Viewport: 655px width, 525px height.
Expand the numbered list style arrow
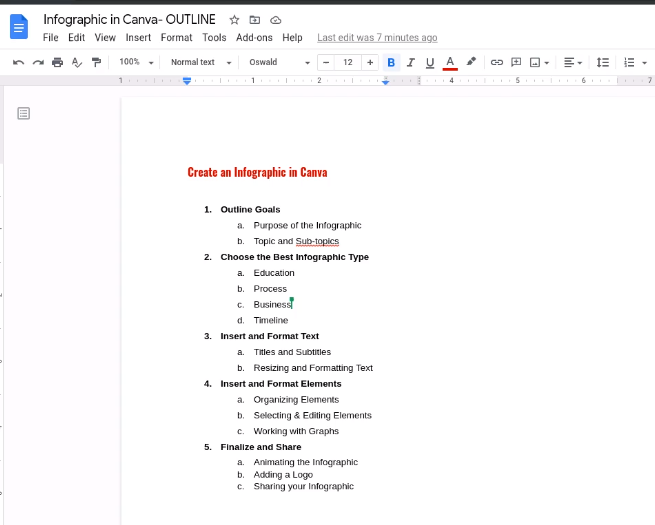click(x=645, y=63)
